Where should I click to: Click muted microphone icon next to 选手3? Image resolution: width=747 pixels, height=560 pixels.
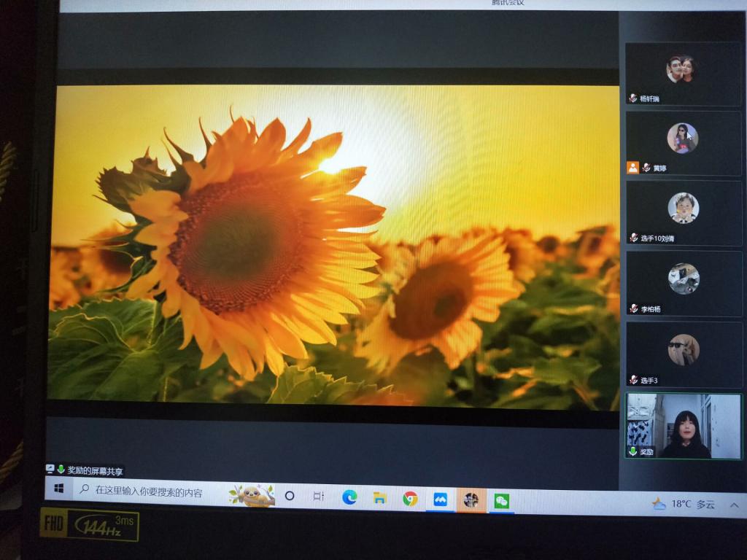634,380
